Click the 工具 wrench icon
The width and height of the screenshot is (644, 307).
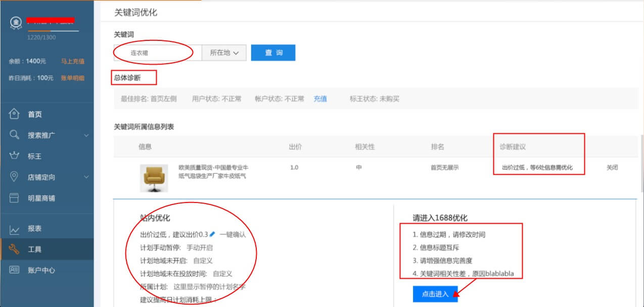point(14,249)
